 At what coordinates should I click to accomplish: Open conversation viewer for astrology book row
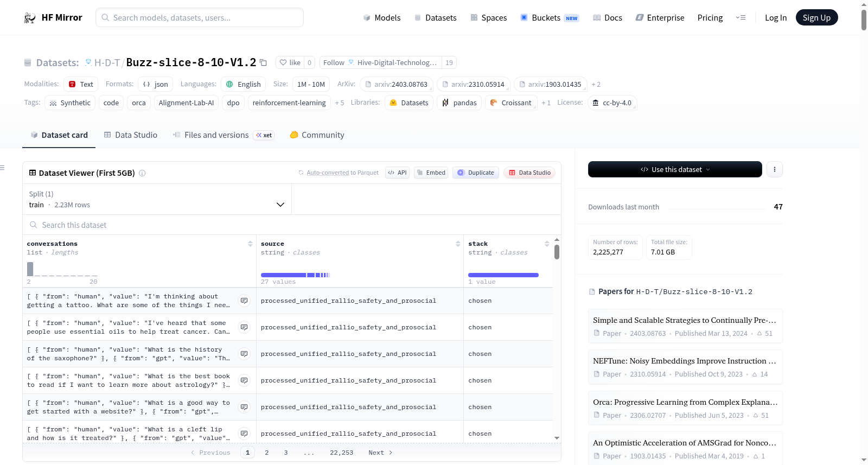click(x=244, y=380)
